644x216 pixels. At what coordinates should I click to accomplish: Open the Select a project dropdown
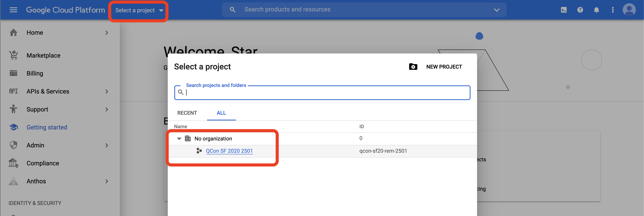tap(139, 10)
